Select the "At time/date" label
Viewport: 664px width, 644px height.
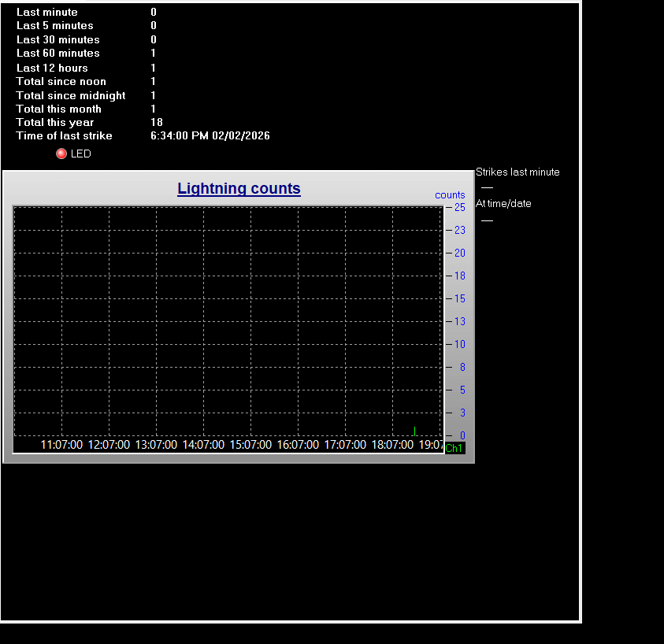pos(503,204)
